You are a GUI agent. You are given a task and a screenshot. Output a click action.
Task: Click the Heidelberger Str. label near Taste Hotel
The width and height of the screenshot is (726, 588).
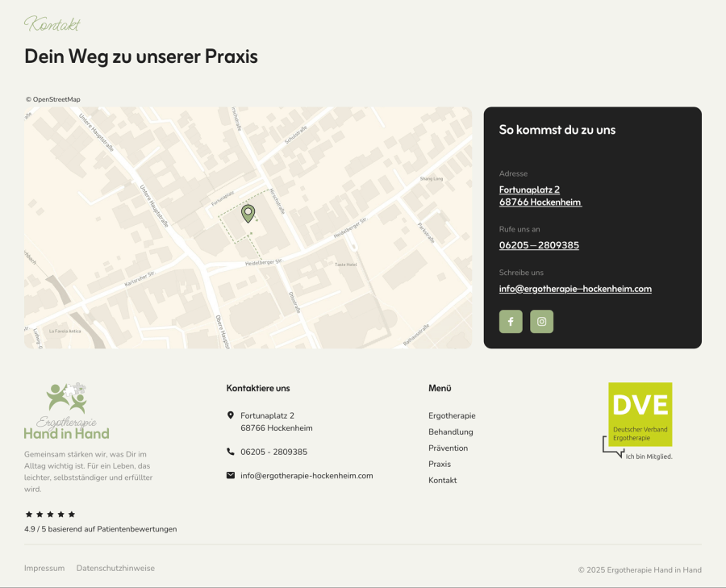coord(264,262)
